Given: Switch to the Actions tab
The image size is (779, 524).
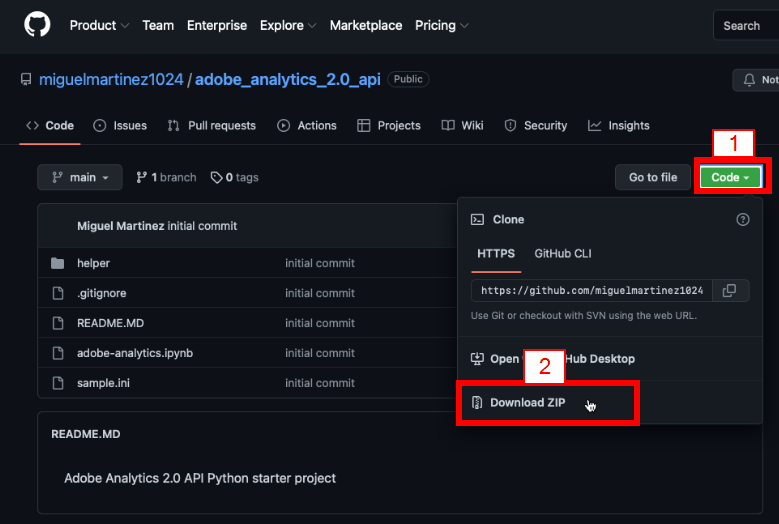Looking at the screenshot, I should coord(307,126).
